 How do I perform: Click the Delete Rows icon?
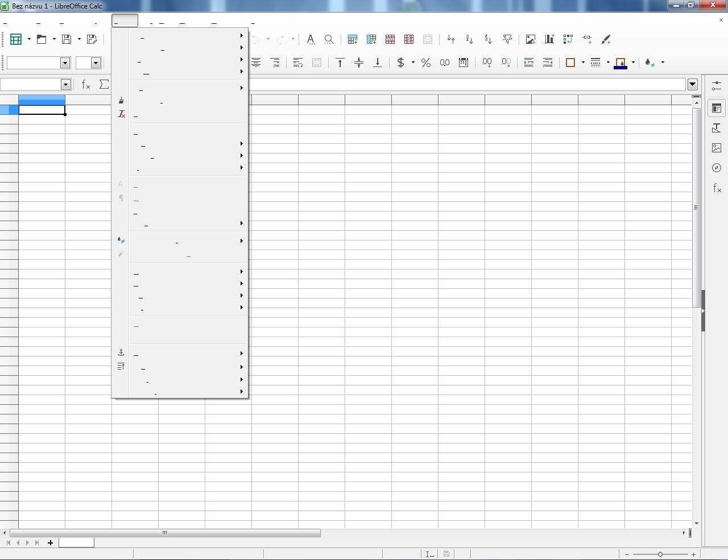pyautogui.click(x=390, y=39)
